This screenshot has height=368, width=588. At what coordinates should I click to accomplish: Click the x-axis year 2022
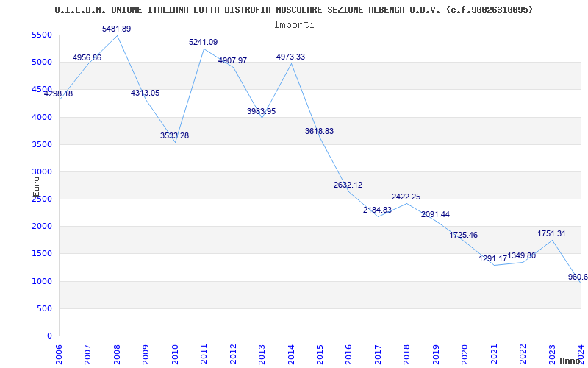(x=523, y=354)
